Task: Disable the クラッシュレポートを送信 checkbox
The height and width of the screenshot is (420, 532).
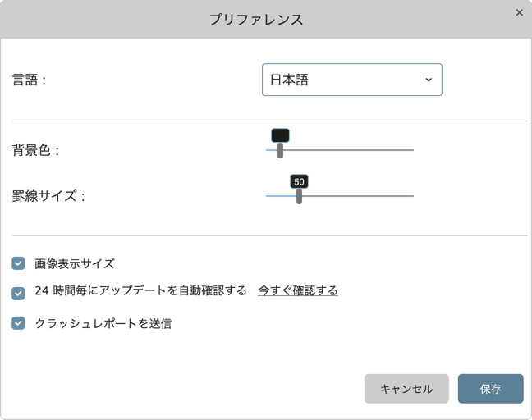Action: click(x=18, y=323)
